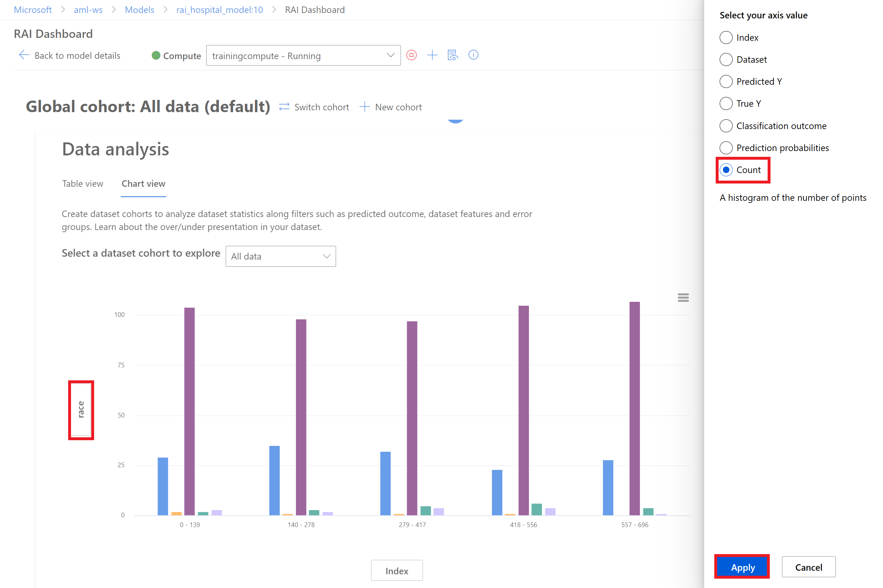The height and width of the screenshot is (588, 883).
Task: Click lavender bar in 279 - 417 group
Action: point(439,512)
